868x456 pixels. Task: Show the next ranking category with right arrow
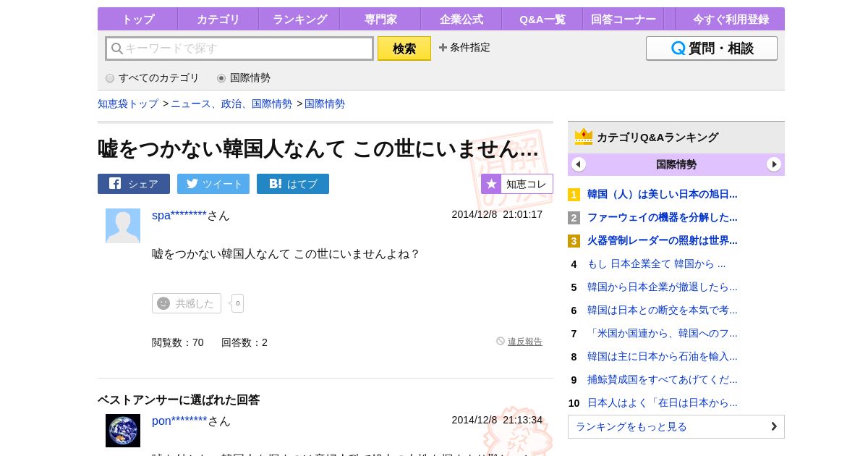coord(774,164)
